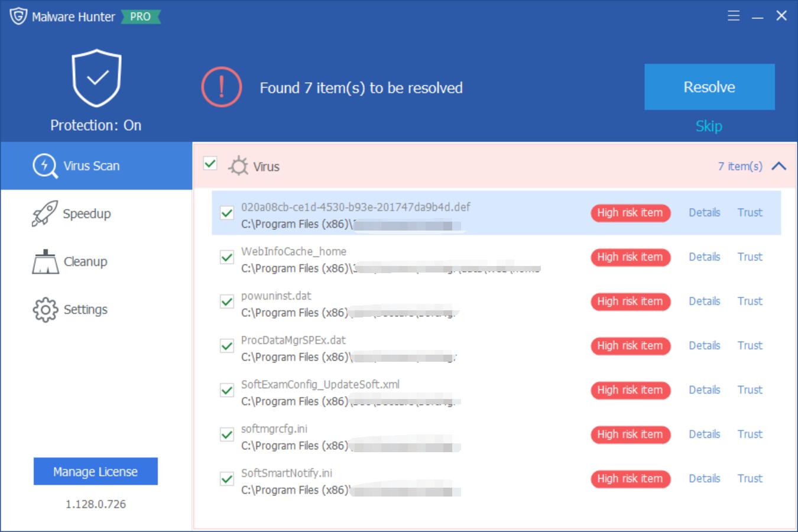Uncheck the softmgrcfg.ini checkbox
This screenshot has height=532, width=798.
pyautogui.click(x=226, y=434)
